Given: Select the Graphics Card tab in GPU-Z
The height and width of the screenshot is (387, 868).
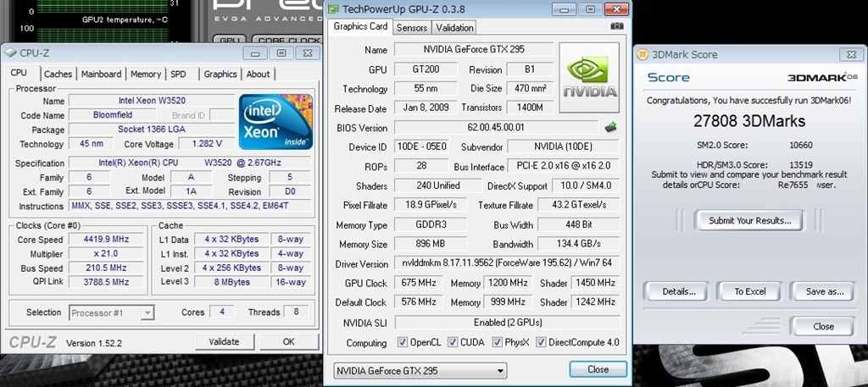Looking at the screenshot, I should pos(360,26).
